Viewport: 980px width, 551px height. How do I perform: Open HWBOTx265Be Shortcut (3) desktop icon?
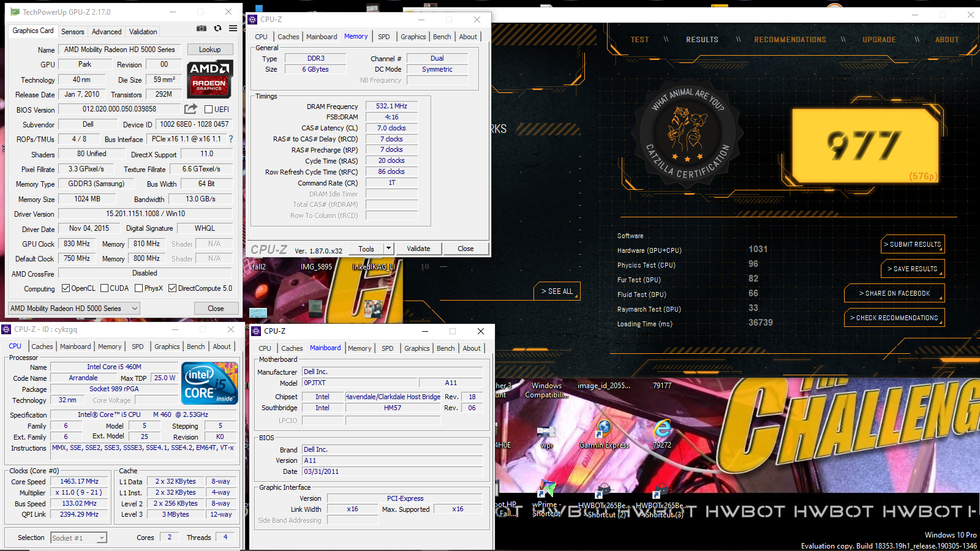point(662,500)
